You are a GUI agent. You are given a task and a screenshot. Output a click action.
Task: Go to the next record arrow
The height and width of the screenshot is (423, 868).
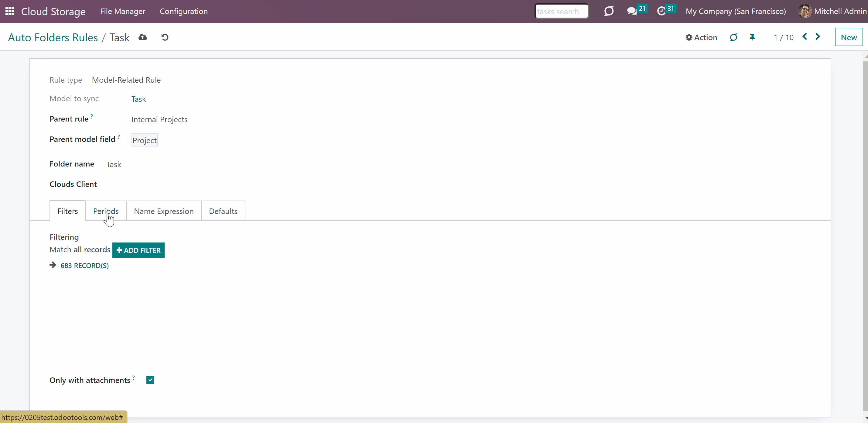click(x=818, y=36)
